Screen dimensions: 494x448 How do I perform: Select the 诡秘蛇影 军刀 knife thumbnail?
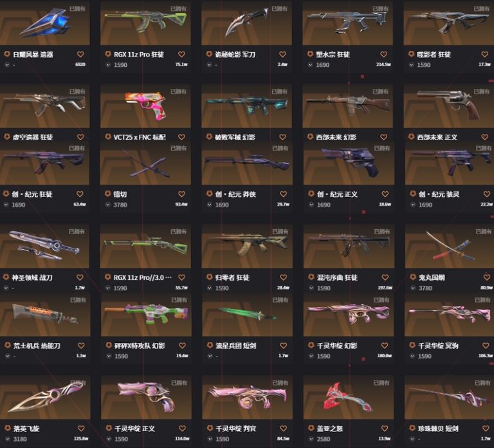[x=247, y=23]
